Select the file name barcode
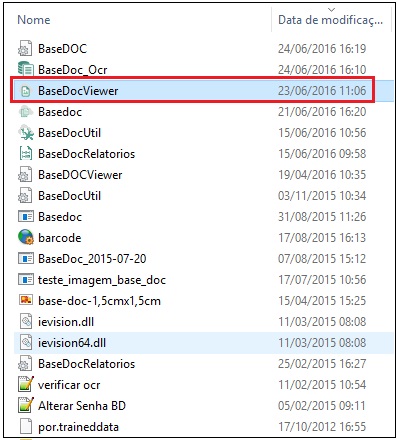Image resolution: width=397 pixels, height=440 pixels. [60, 238]
